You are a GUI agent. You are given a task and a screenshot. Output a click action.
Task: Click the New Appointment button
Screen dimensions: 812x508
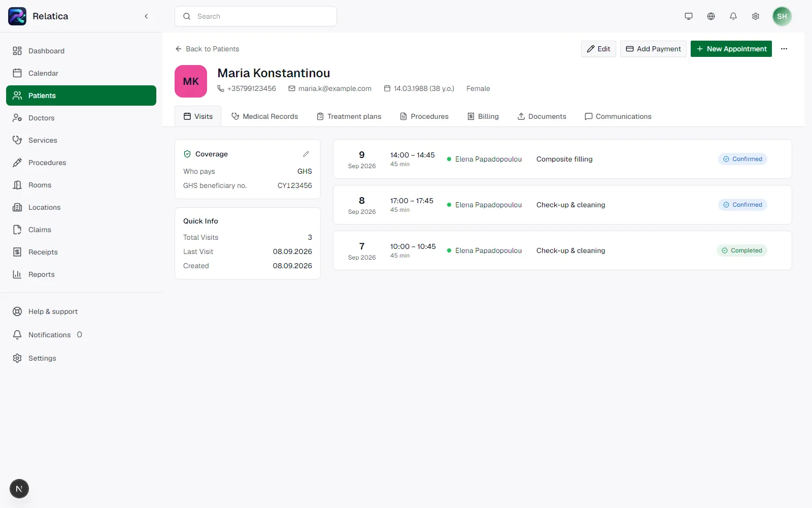click(731, 49)
